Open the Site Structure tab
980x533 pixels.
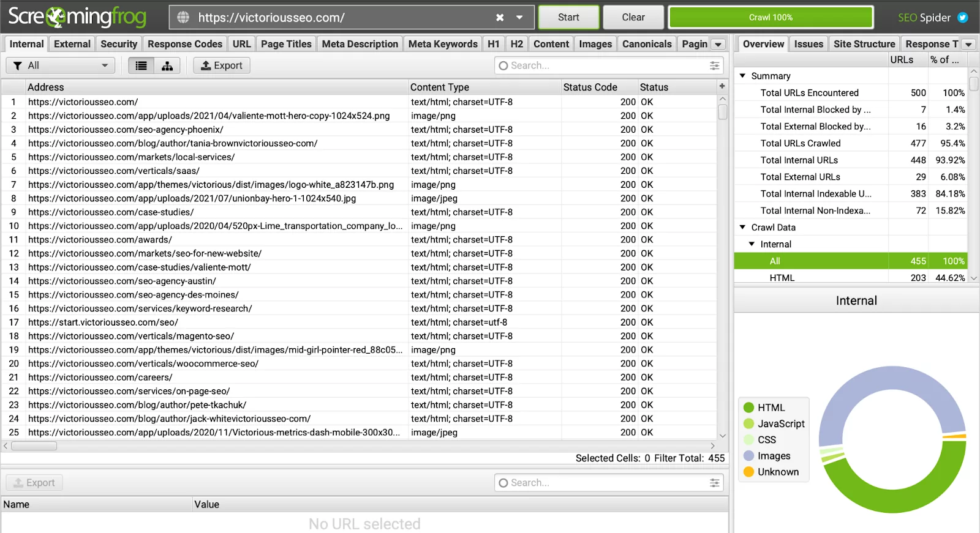[864, 44]
